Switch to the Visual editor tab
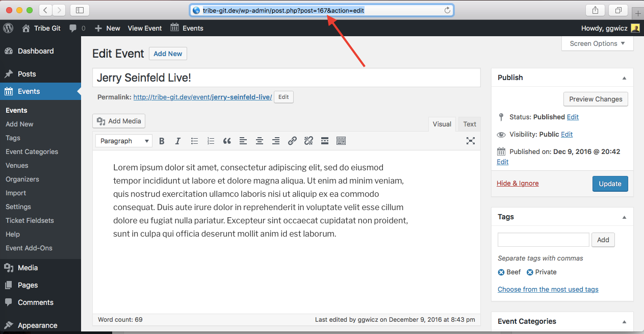 [442, 124]
